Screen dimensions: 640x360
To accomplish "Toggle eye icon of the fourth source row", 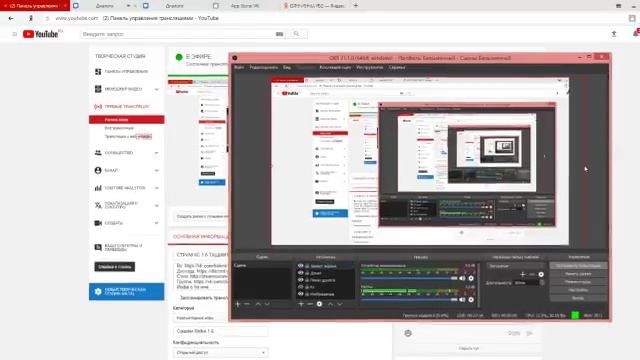I will click(x=300, y=287).
